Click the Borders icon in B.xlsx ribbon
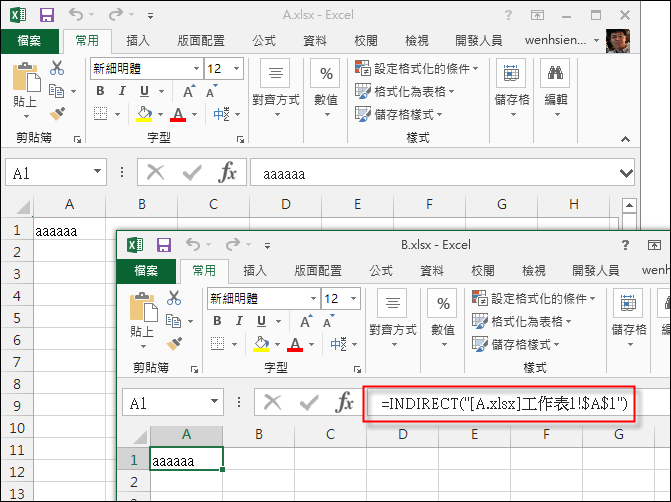 [x=217, y=344]
